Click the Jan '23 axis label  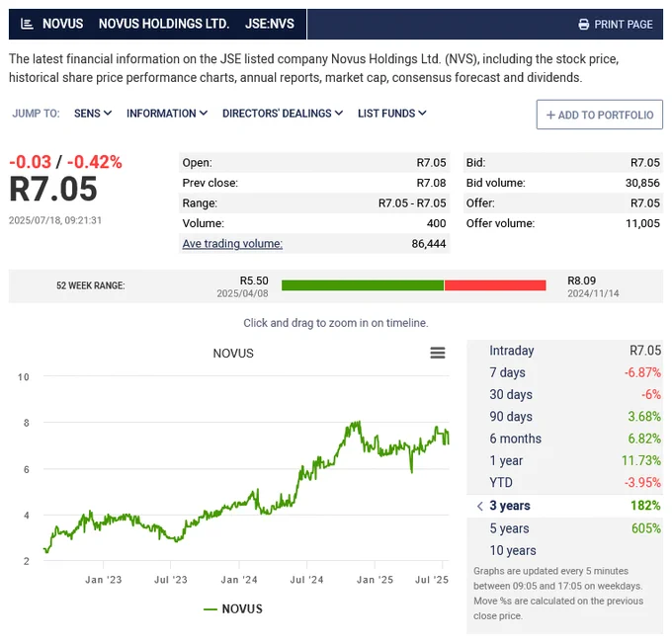coord(104,580)
